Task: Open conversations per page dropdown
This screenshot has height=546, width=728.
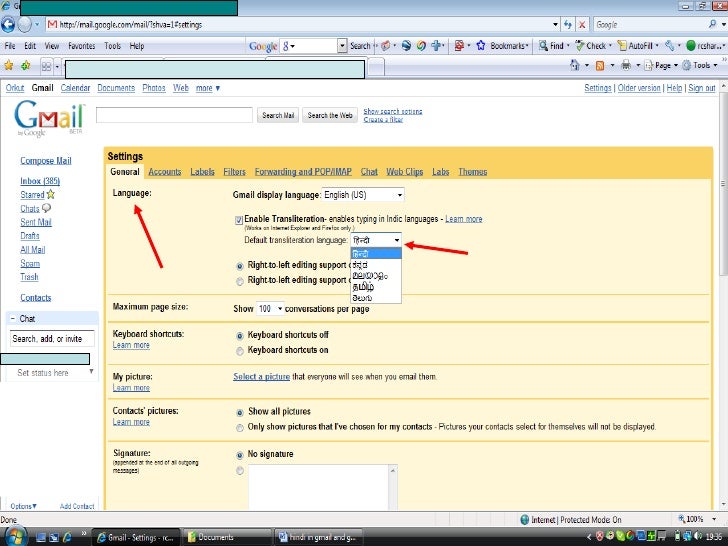Action: coord(270,309)
